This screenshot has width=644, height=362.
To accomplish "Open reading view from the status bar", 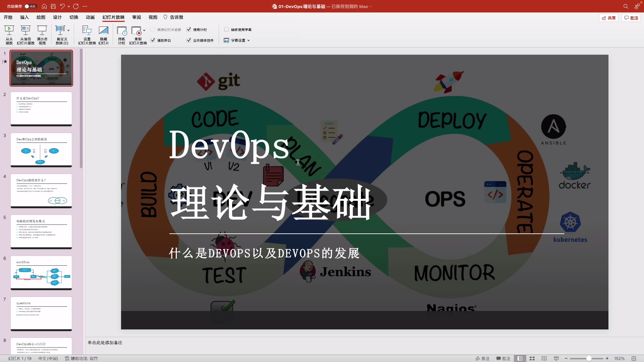I will point(544,359).
